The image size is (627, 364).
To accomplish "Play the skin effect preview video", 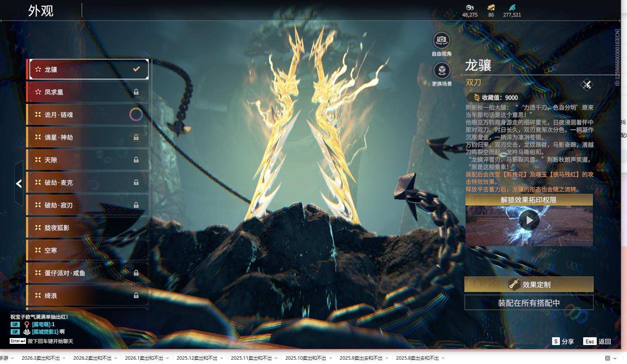I will click(529, 220).
